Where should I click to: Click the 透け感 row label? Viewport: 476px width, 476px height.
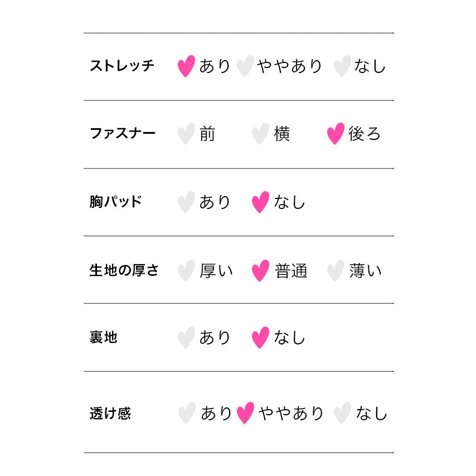(110, 414)
